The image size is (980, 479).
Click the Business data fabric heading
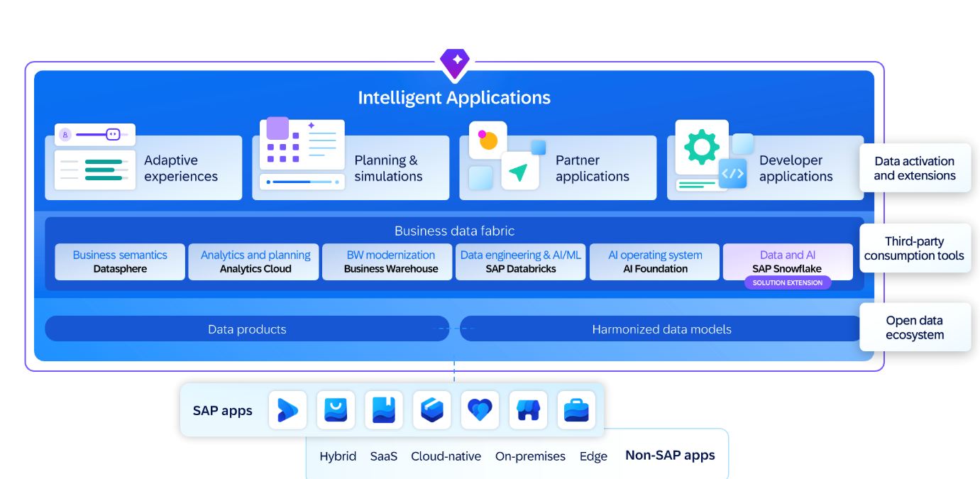coord(455,231)
